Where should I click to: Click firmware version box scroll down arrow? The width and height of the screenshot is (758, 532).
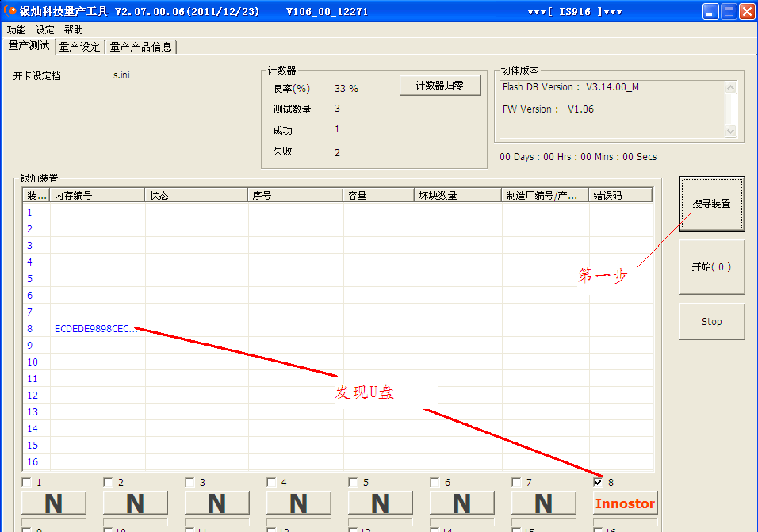[x=731, y=131]
